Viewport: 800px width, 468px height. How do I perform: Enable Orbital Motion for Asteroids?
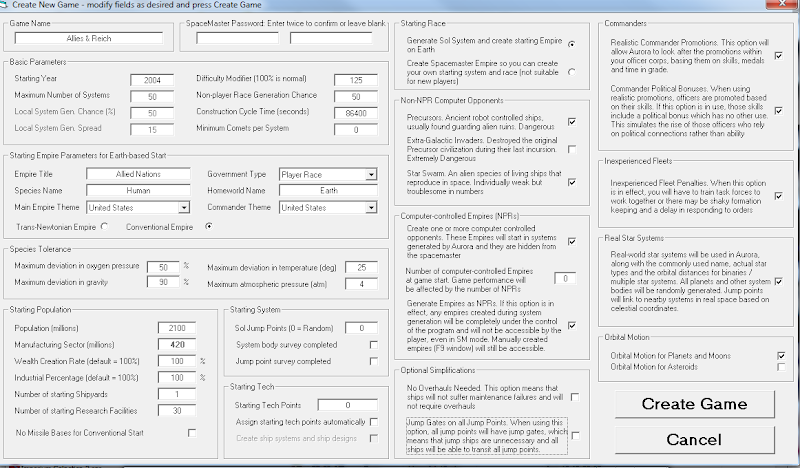click(x=781, y=366)
